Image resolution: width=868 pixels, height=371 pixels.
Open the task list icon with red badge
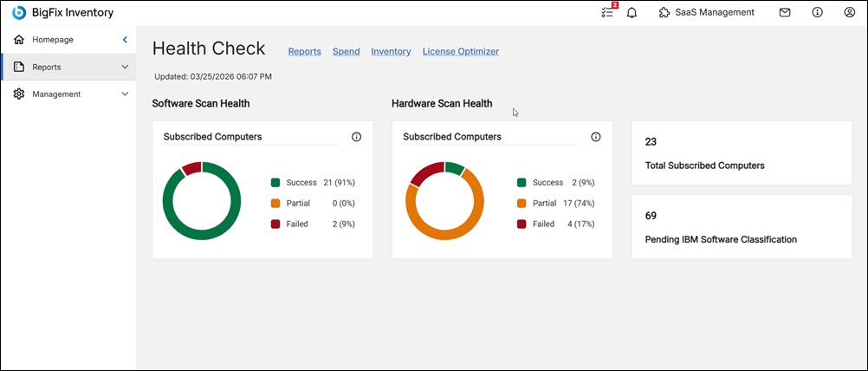tap(609, 11)
